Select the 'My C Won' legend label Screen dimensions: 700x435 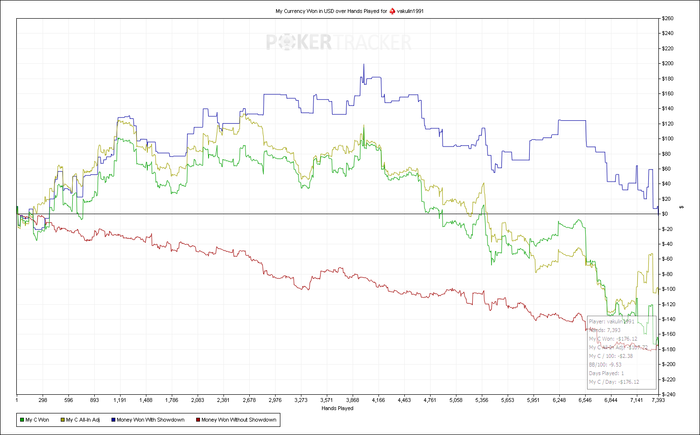click(x=37, y=420)
